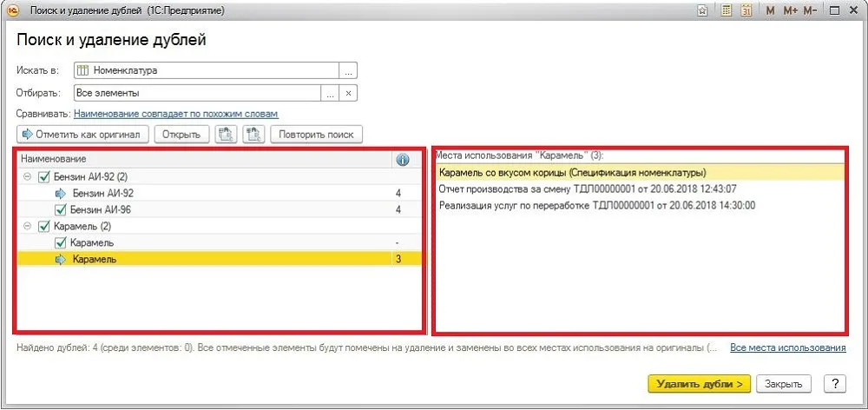Open the calculator icon in title bar
The height and width of the screenshot is (410, 868).
tap(727, 10)
